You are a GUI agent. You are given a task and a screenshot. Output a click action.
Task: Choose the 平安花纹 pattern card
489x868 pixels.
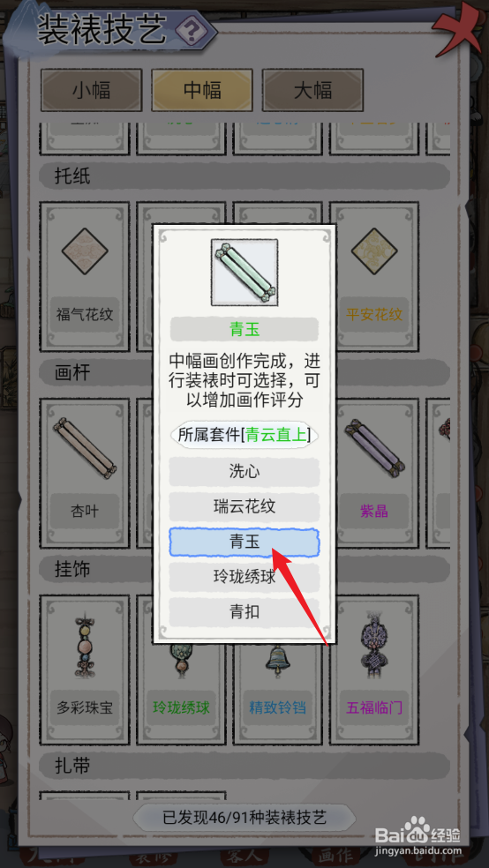374,276
